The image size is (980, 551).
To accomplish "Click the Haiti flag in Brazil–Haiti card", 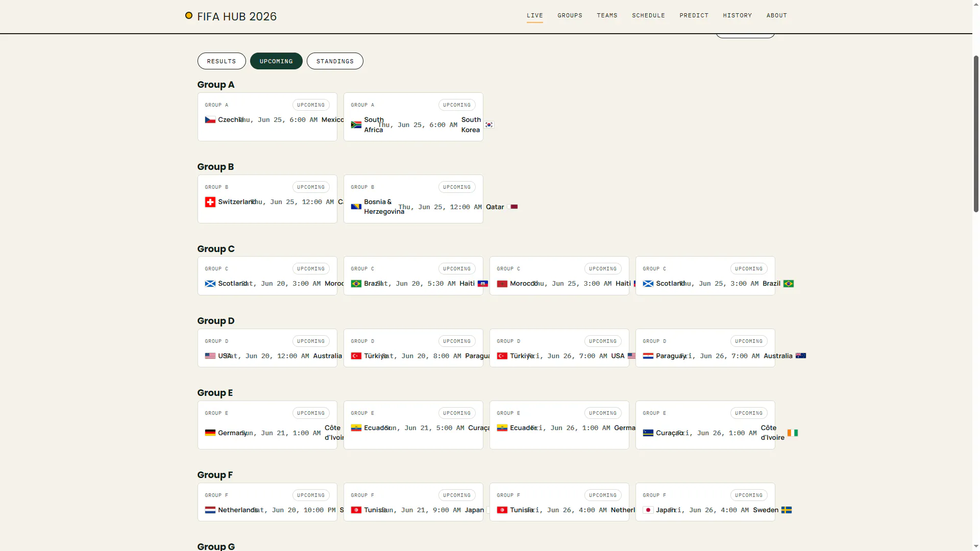I will point(483,284).
